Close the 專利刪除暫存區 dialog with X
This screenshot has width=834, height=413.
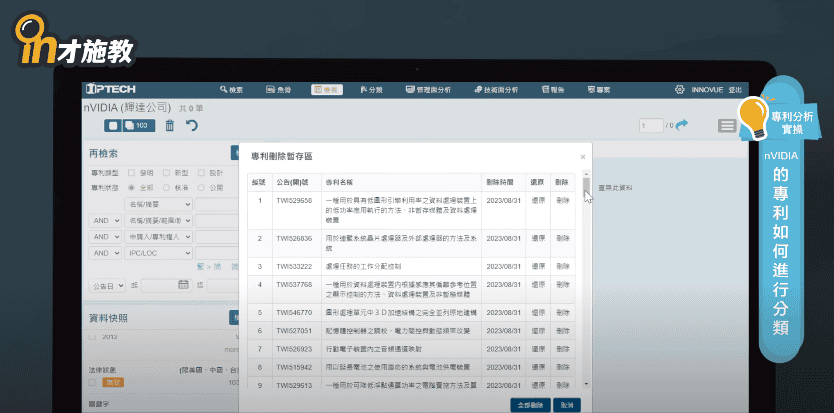click(583, 157)
